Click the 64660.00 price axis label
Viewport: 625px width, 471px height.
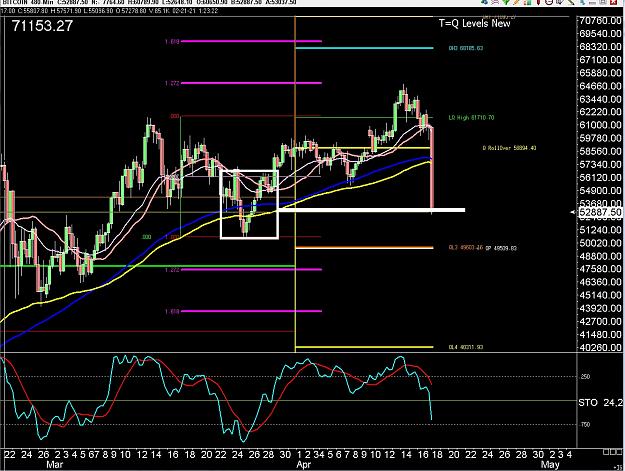[600, 86]
